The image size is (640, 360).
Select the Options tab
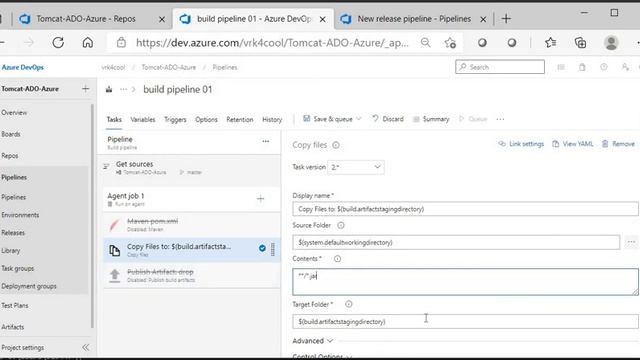tap(206, 120)
